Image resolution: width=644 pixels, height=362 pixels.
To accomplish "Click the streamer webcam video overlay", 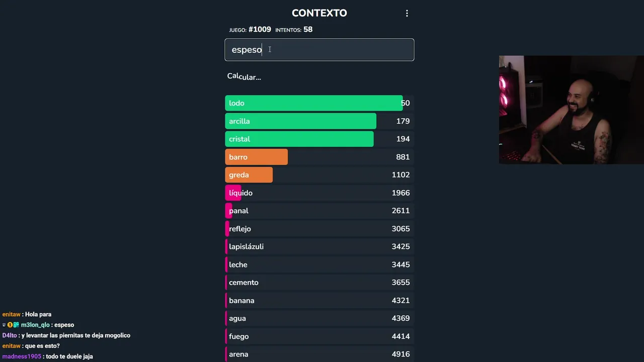I will [x=571, y=110].
